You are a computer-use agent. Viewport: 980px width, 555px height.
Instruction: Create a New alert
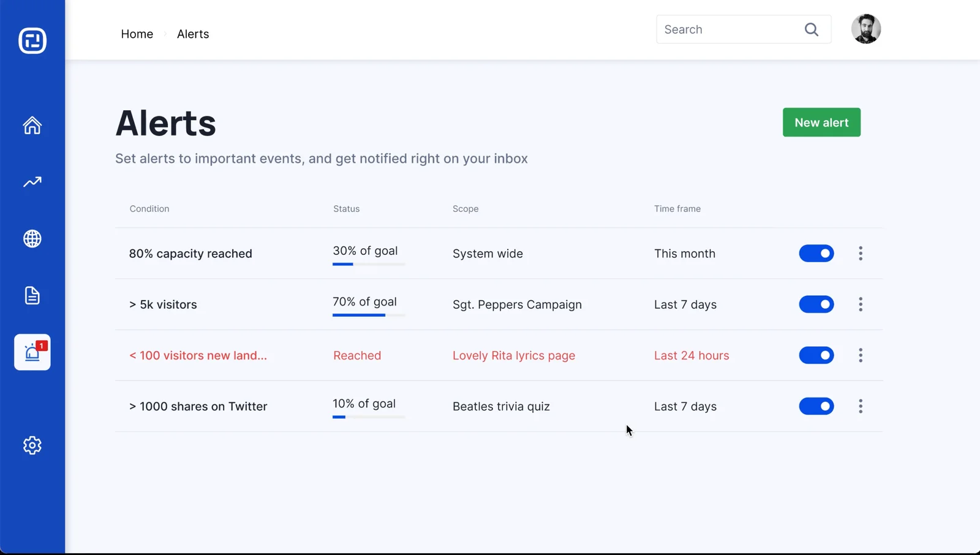point(821,122)
